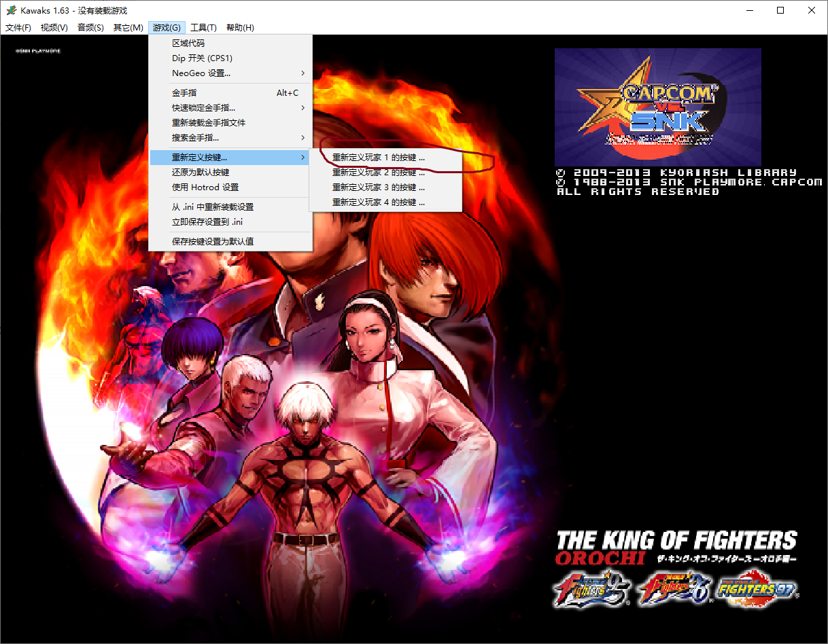Click the Capcom vs SNK logo thumbnail
The height and width of the screenshot is (644, 828).
coord(657,107)
